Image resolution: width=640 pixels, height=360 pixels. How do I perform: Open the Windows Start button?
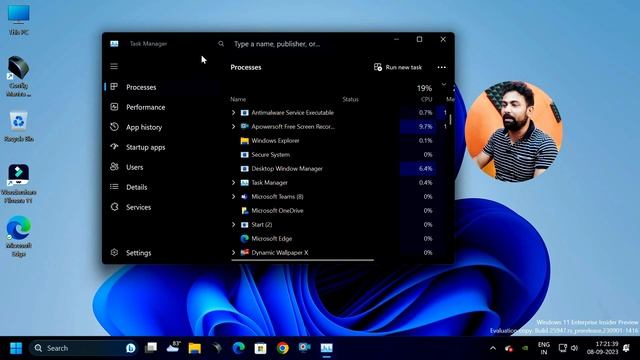(x=16, y=348)
